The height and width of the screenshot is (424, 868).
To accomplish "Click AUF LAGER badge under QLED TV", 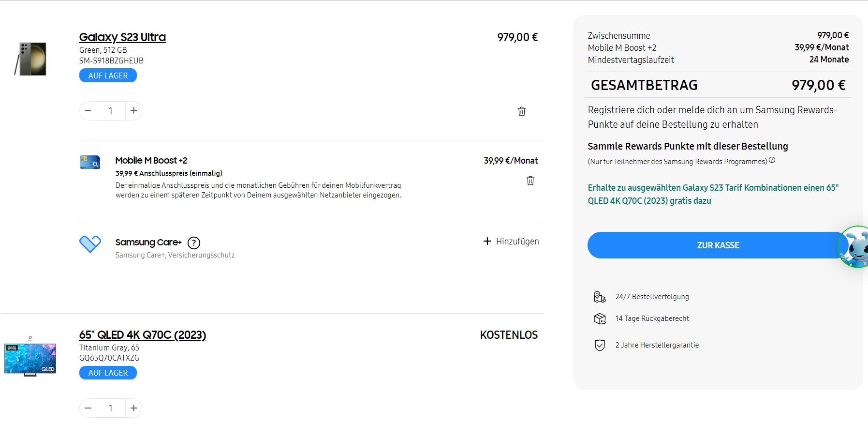I will coord(108,373).
